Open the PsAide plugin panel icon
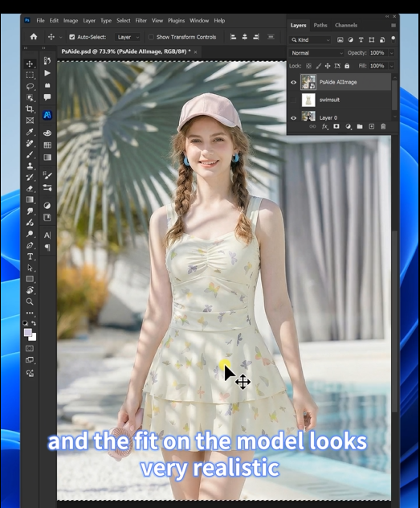 click(47, 115)
